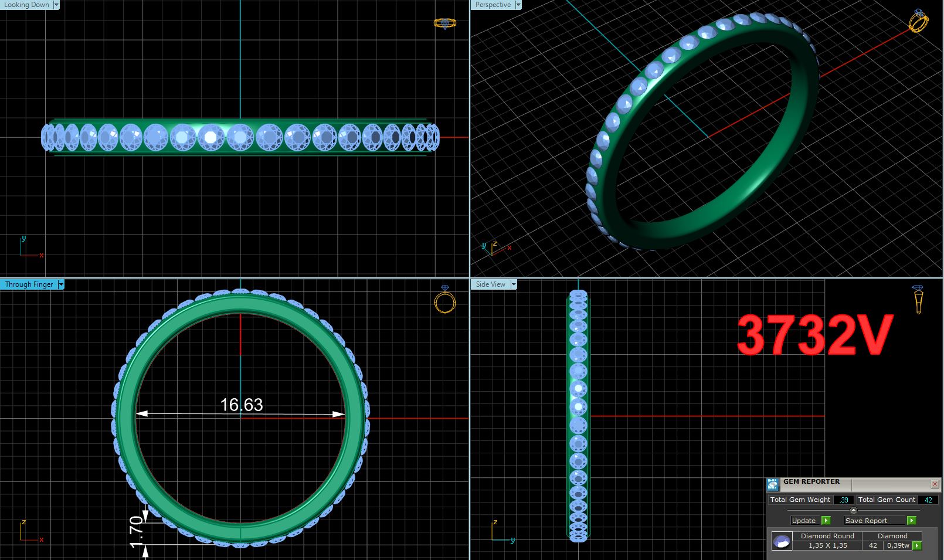Select the Perspective viewport title
This screenshot has height=560, width=944.
[493, 5]
